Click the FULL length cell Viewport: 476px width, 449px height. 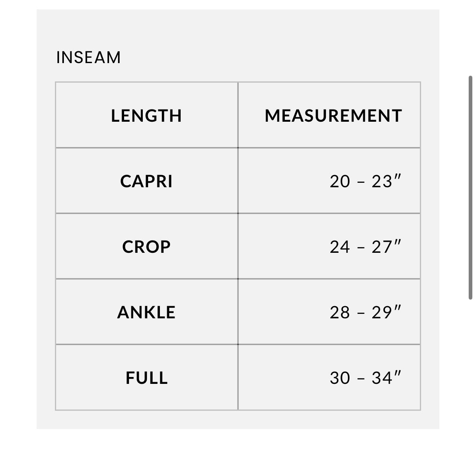pyautogui.click(x=146, y=378)
